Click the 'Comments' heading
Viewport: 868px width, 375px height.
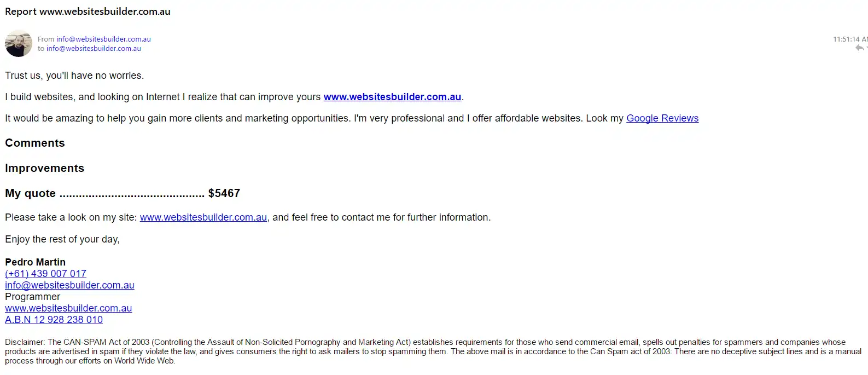35,143
